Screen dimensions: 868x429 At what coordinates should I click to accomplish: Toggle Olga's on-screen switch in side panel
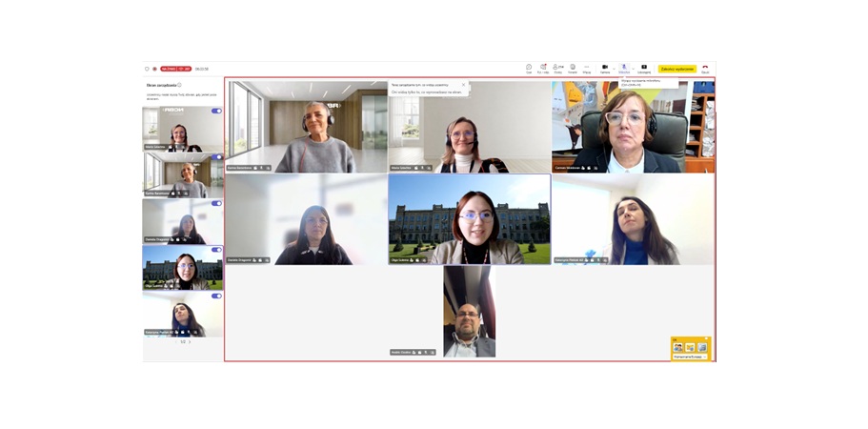[x=216, y=250]
